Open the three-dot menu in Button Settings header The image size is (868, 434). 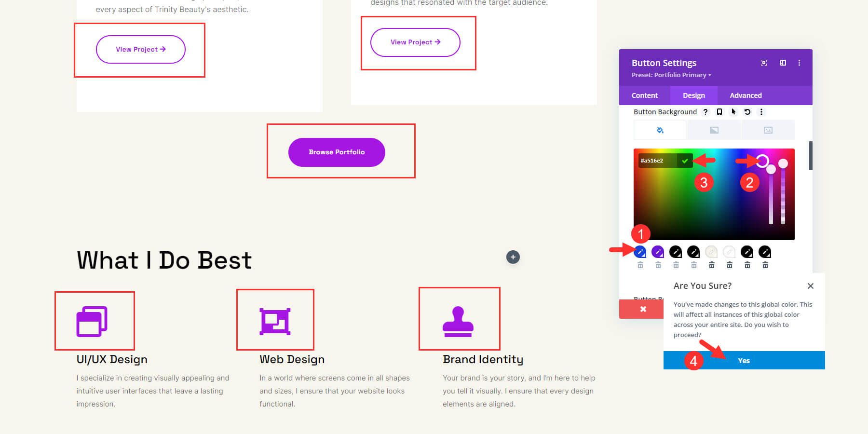click(x=799, y=63)
